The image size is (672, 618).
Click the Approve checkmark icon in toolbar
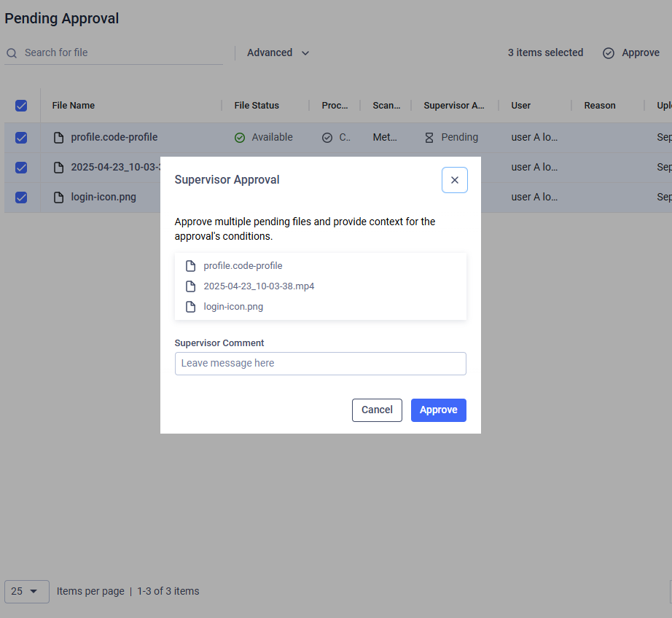coord(609,53)
